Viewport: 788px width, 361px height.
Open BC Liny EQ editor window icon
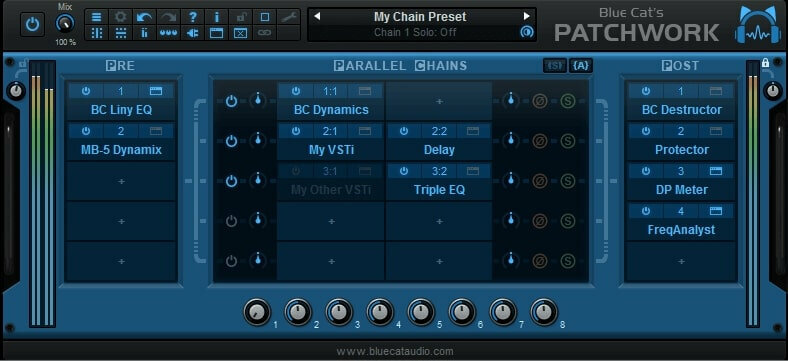(x=156, y=91)
